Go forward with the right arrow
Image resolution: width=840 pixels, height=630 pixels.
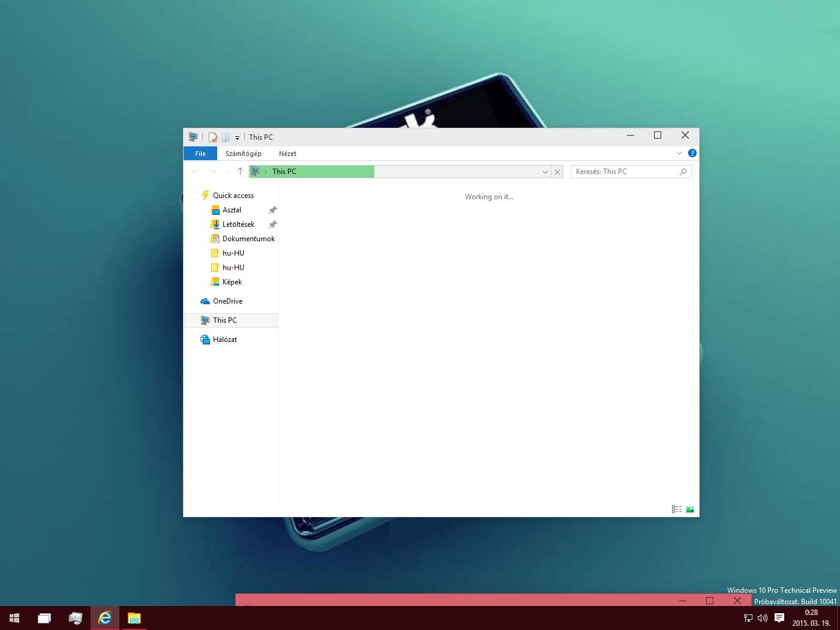coord(212,172)
